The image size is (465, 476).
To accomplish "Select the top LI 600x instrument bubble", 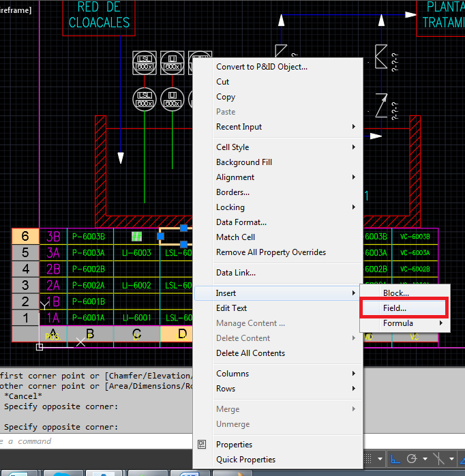I will tap(172, 63).
